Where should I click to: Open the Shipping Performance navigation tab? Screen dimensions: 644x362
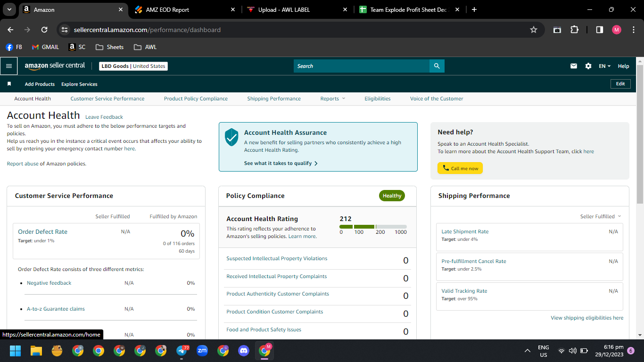click(274, 99)
